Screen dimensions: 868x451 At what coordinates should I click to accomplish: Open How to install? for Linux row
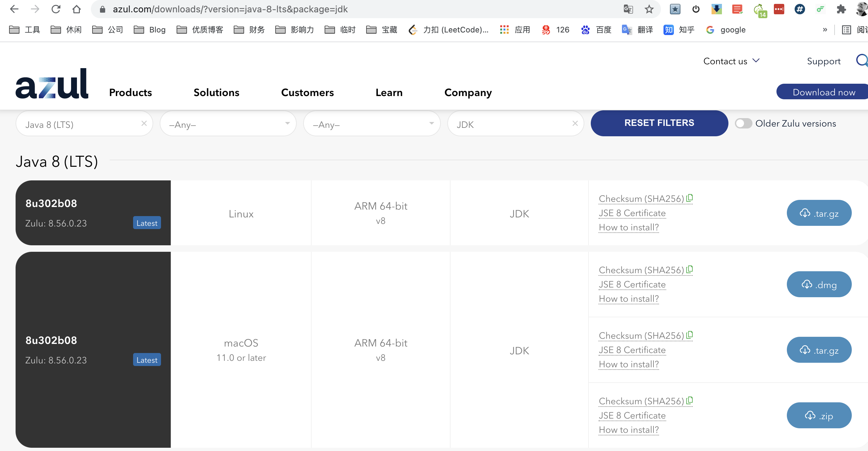629,227
